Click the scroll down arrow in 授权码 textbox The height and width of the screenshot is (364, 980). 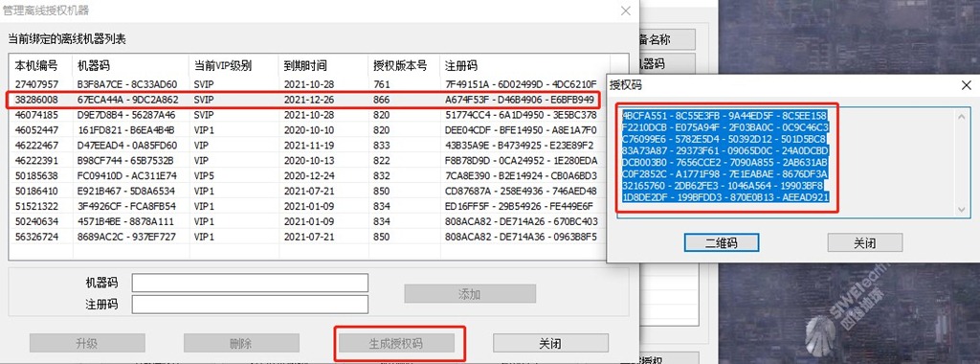click(x=963, y=210)
